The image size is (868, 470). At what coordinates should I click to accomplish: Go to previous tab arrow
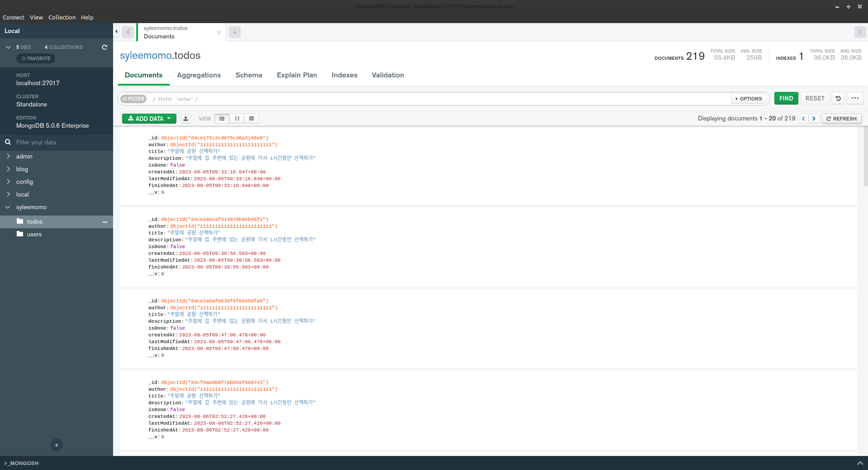(128, 32)
